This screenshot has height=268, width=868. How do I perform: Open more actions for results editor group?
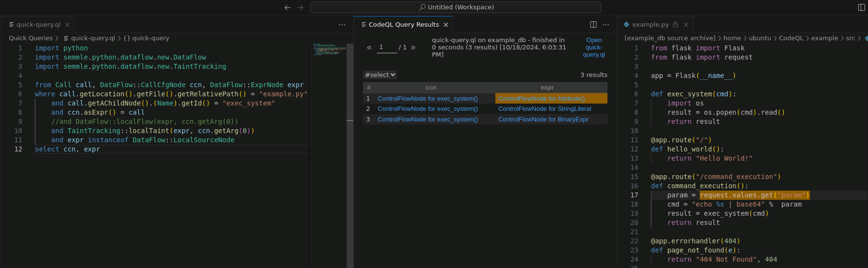(606, 25)
